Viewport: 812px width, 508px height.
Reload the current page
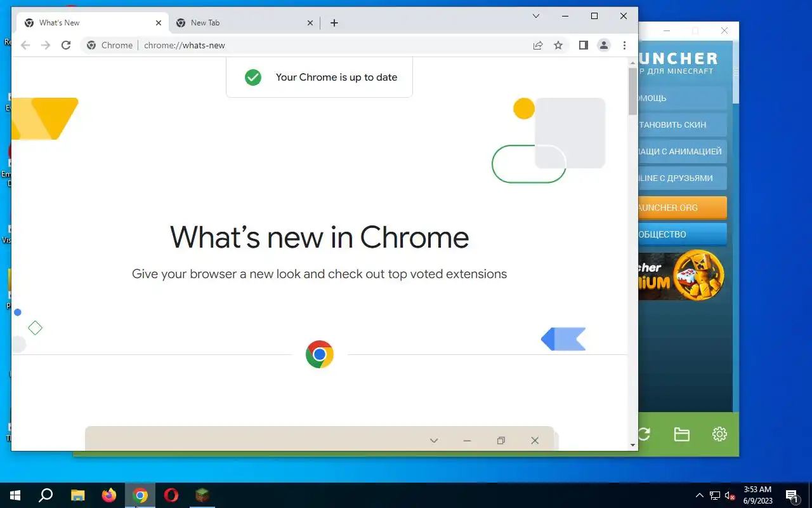[x=66, y=45]
